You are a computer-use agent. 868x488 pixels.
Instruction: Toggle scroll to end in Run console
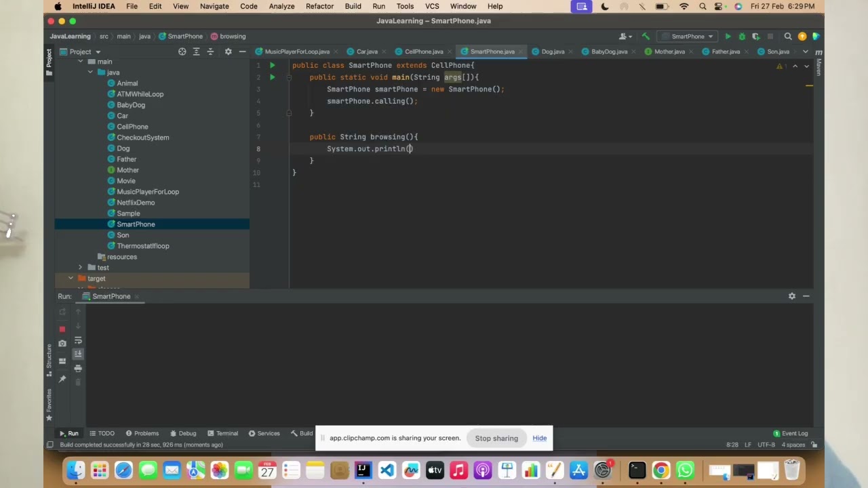coord(78,354)
